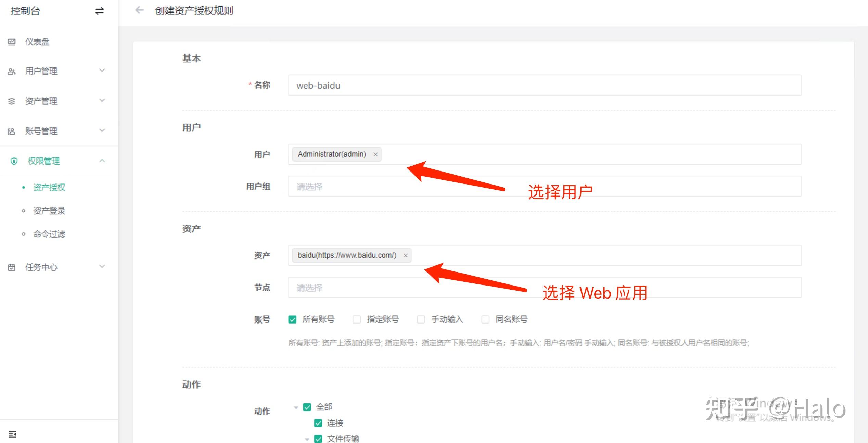Collapse sidebar with bottom menu icon
Image resolution: width=868 pixels, height=443 pixels.
(12, 434)
